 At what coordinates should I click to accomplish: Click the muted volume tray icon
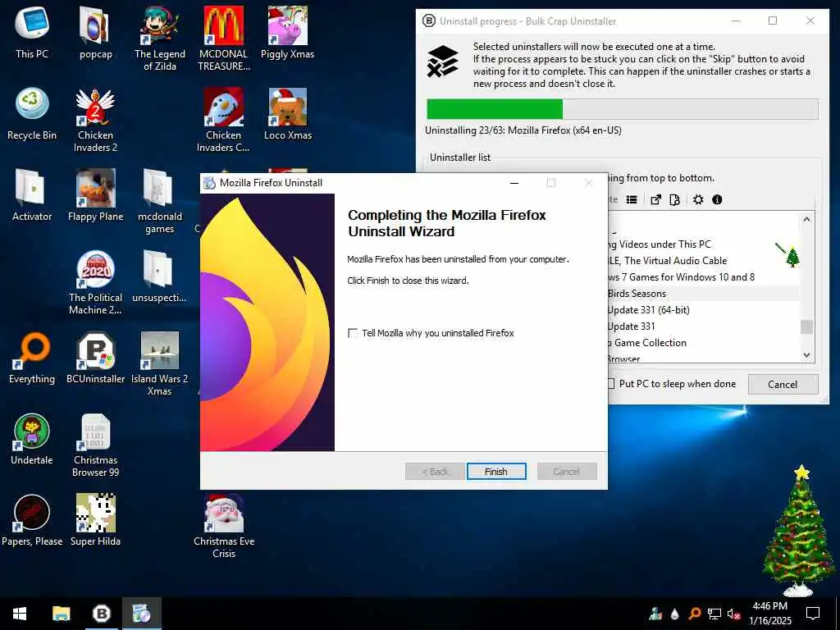734,614
